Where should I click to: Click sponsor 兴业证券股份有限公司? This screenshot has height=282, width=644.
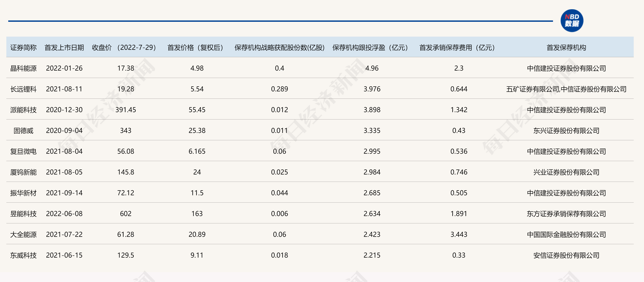point(566,172)
